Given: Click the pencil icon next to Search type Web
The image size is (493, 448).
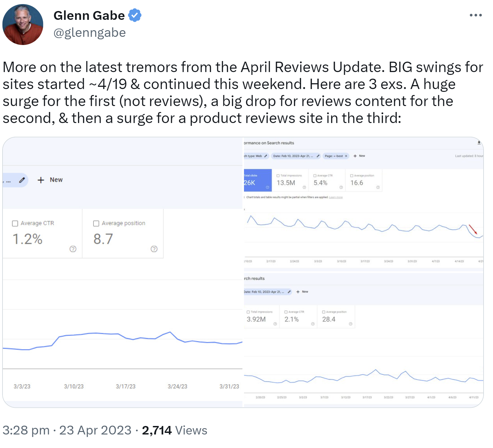Looking at the screenshot, I should [x=265, y=156].
